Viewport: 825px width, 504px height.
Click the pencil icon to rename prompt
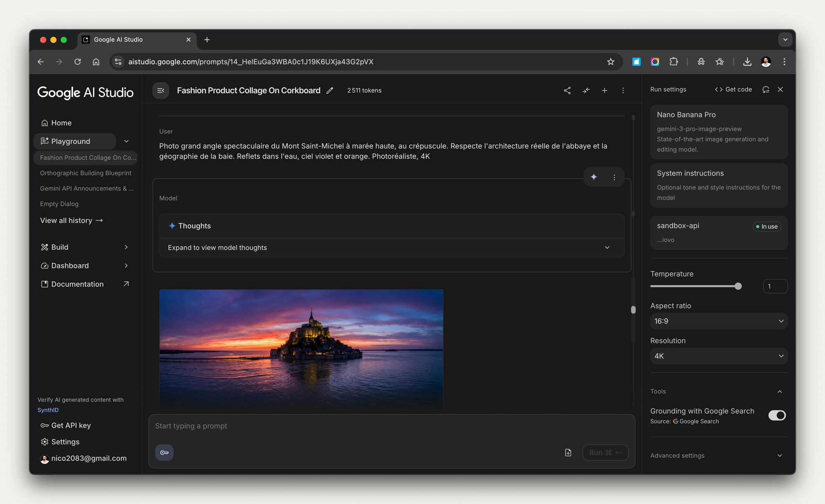click(x=330, y=91)
